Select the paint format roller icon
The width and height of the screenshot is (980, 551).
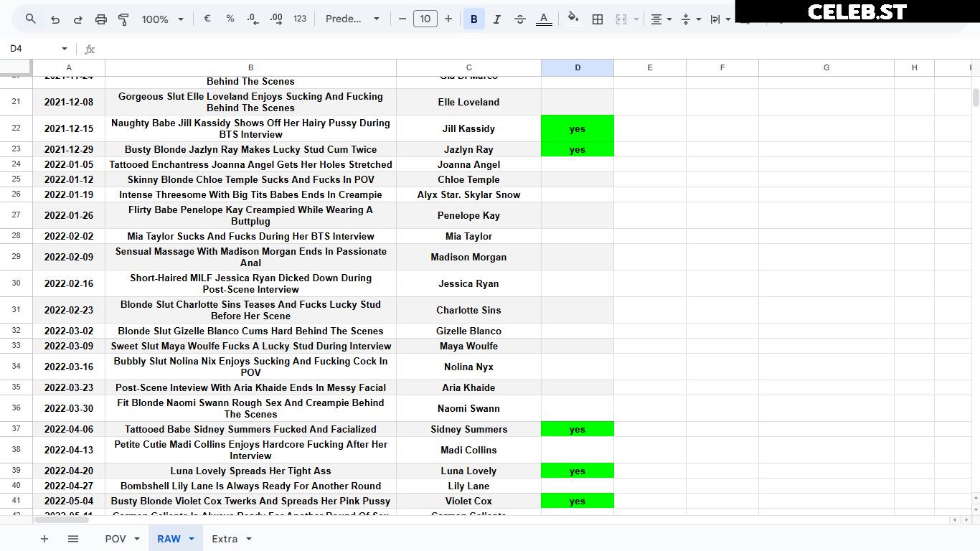pos(123,19)
